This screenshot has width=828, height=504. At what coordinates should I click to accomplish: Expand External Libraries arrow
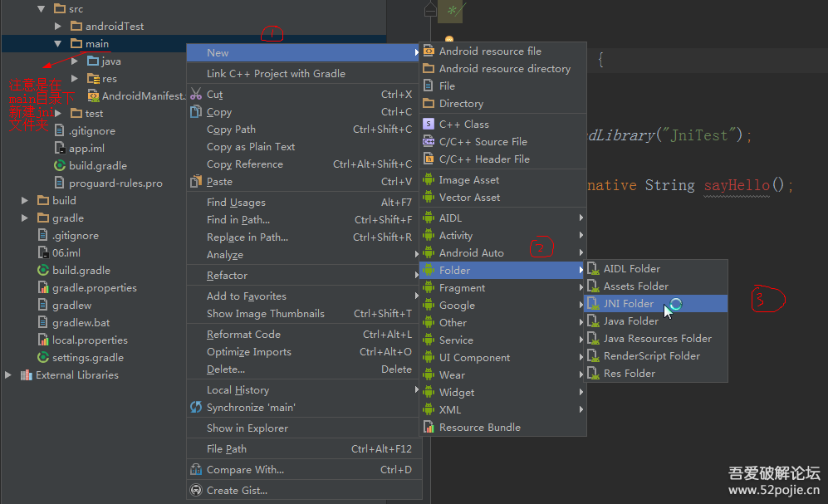pyautogui.click(x=8, y=374)
